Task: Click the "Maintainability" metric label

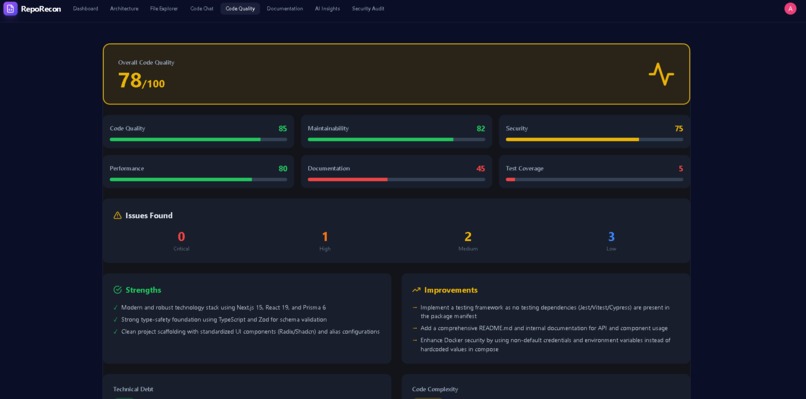Action: click(328, 129)
